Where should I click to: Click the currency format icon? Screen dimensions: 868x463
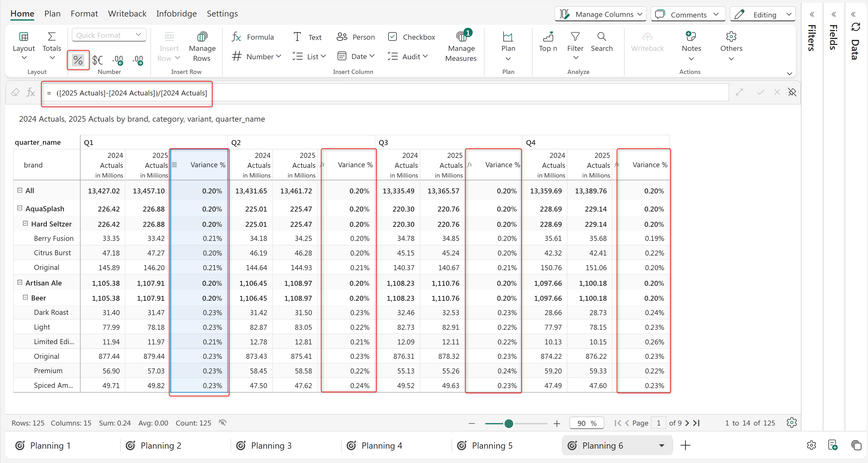(97, 60)
